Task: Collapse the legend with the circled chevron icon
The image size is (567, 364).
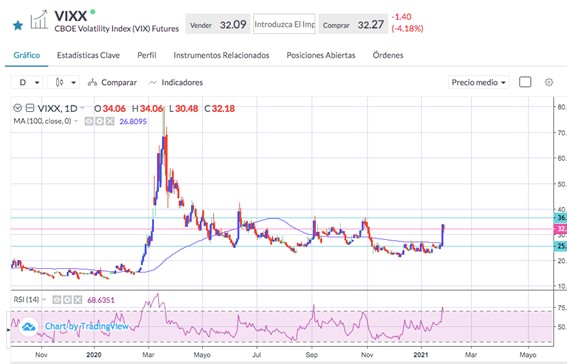Action: pos(17,108)
